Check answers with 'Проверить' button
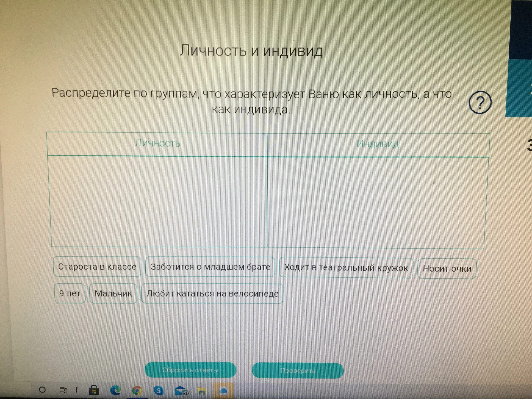Image resolution: width=532 pixels, height=399 pixels. (x=298, y=371)
